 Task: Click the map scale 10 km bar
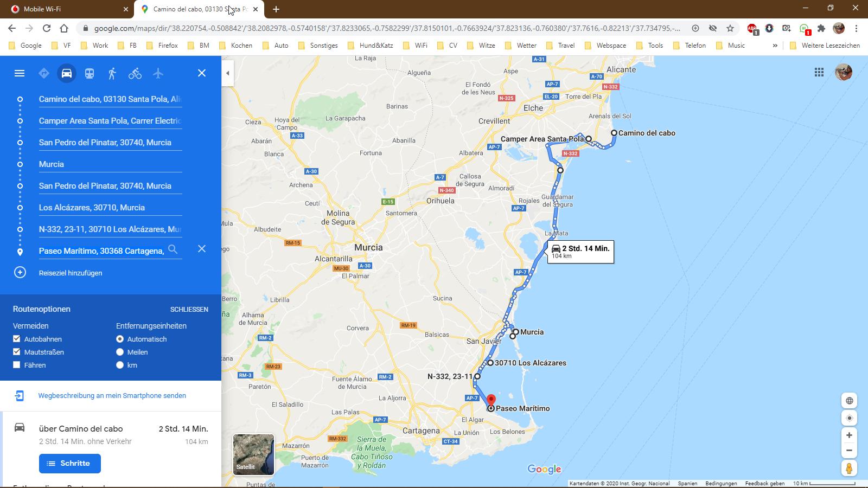click(x=824, y=483)
